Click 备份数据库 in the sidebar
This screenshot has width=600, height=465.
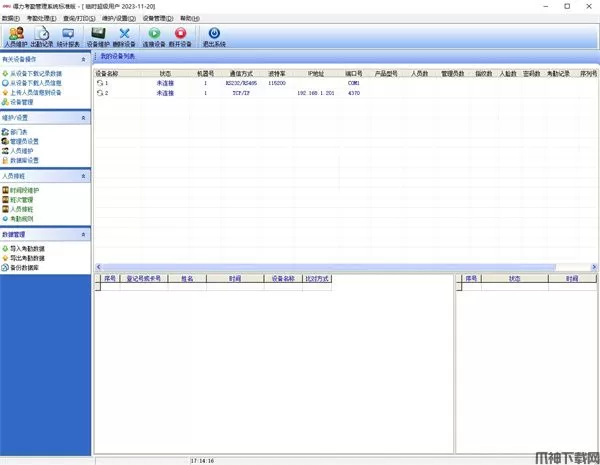point(26,267)
